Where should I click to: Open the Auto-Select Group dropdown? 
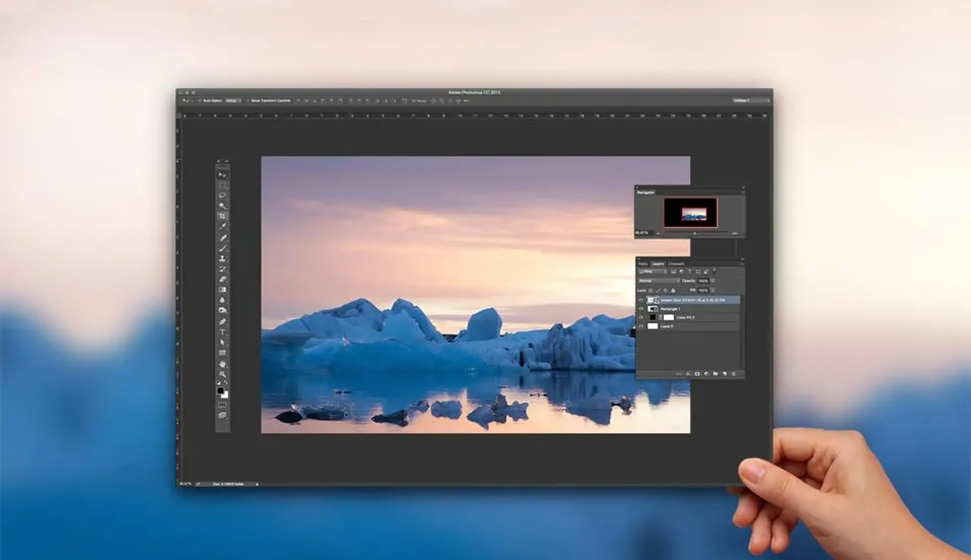[233, 101]
